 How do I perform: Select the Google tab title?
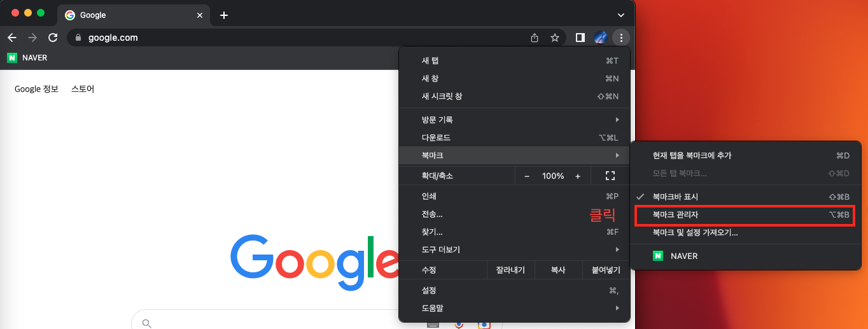coord(93,15)
